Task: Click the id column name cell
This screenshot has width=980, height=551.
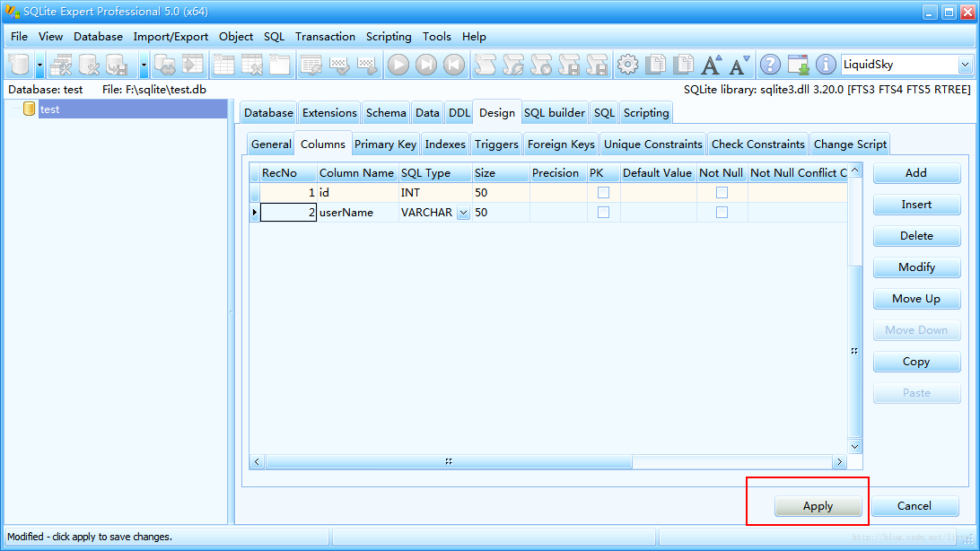Action: click(357, 192)
